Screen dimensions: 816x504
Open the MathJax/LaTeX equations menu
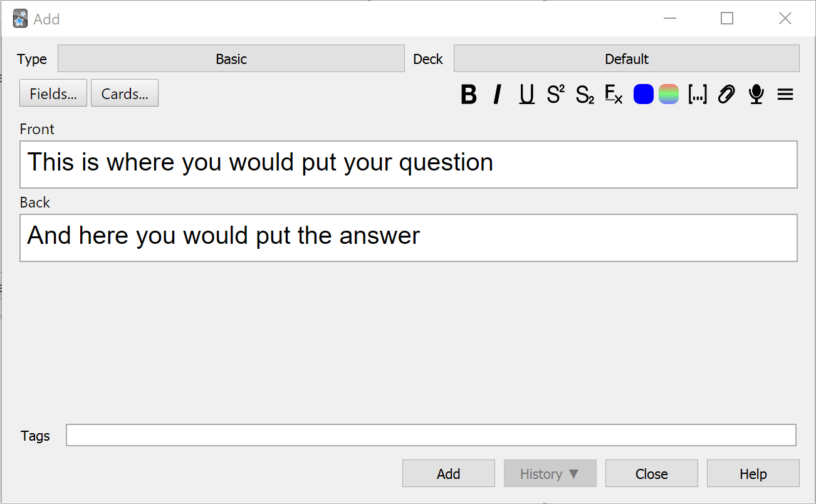[614, 95]
